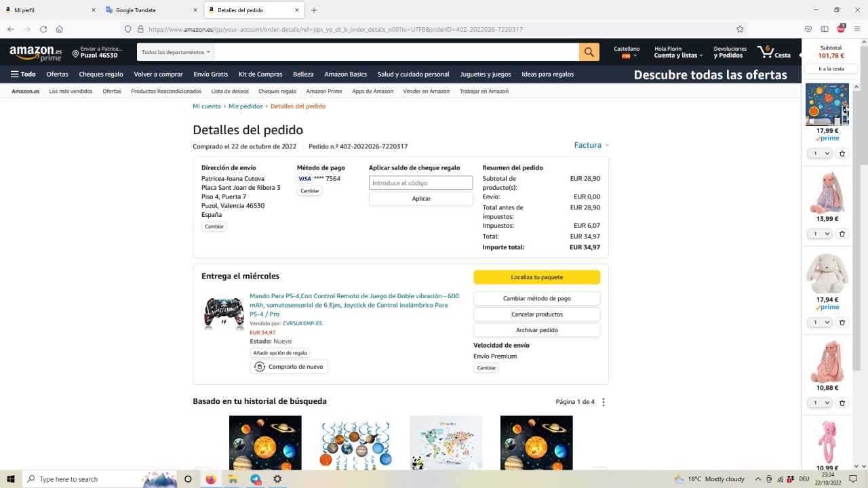
Task: Toggle the Firefox sidebar icon
Action: (x=825, y=29)
